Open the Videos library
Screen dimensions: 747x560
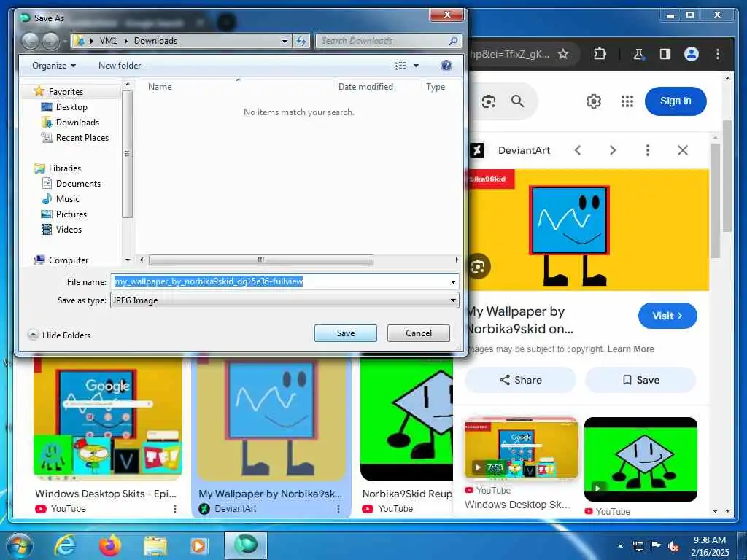coord(69,230)
